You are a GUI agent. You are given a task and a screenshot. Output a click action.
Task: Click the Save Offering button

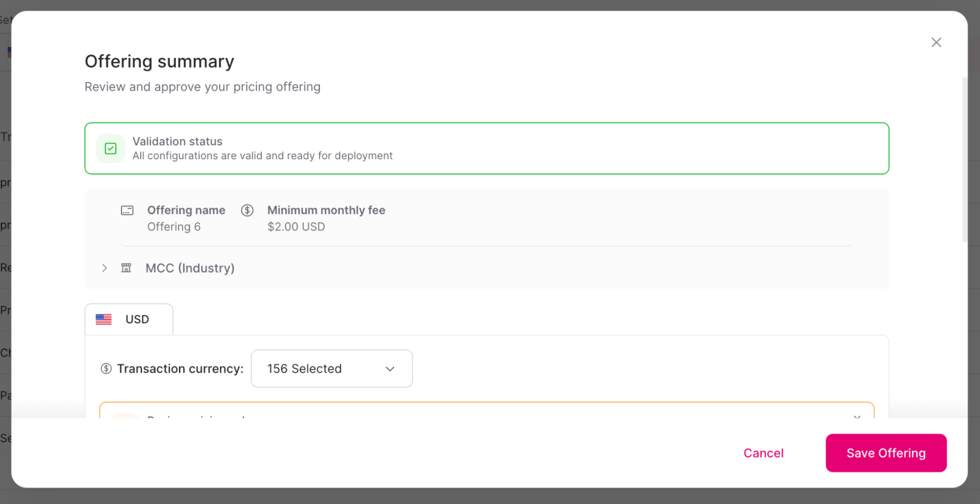pos(885,453)
